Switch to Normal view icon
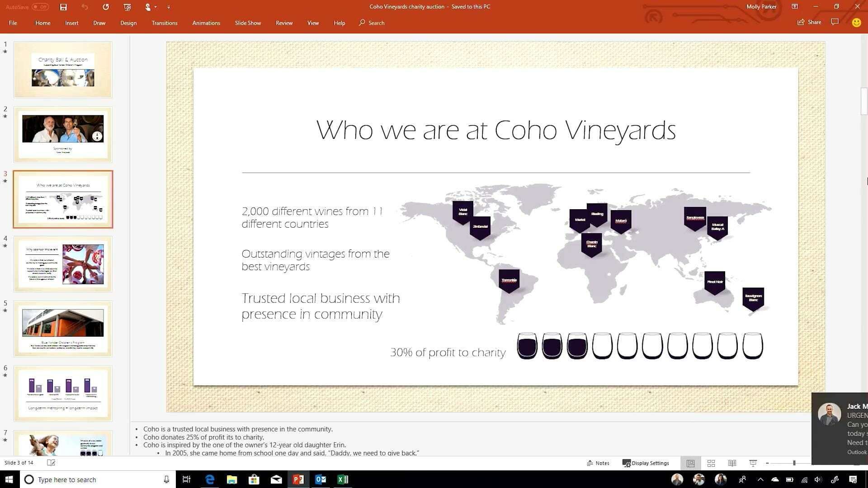Viewport: 868px width, 488px height. [x=690, y=463]
